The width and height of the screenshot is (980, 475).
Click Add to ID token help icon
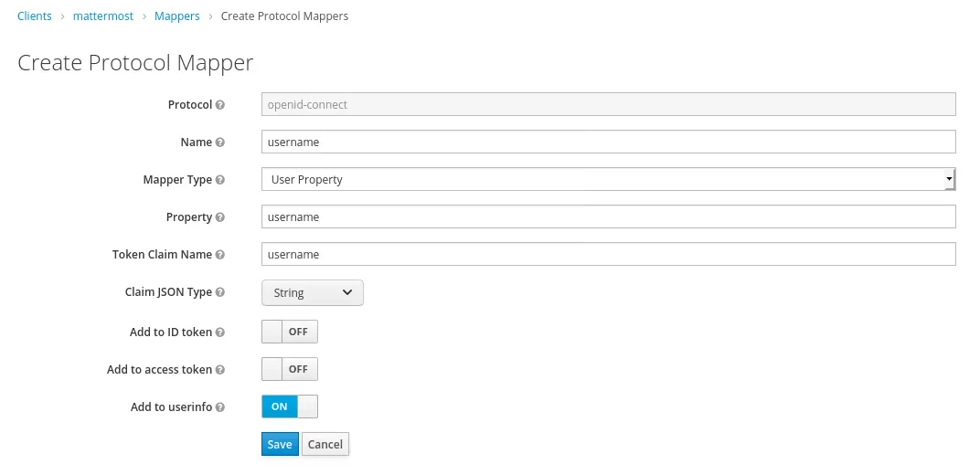(x=220, y=332)
